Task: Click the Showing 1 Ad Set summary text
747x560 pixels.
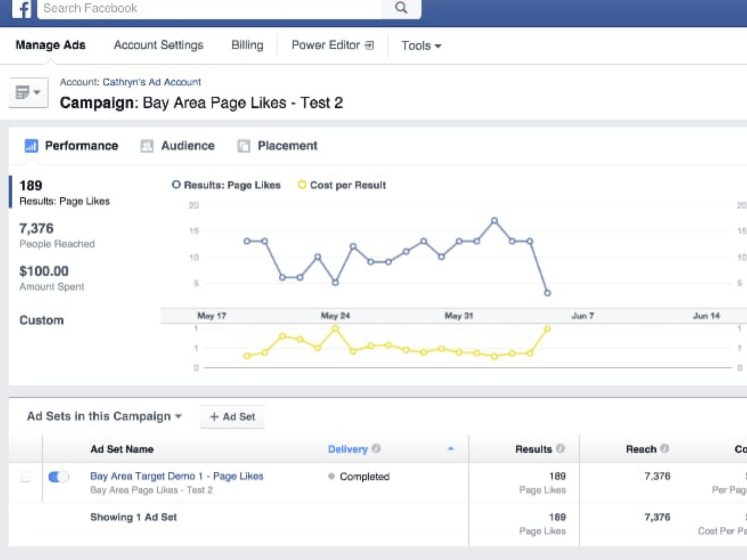Action: (x=134, y=517)
